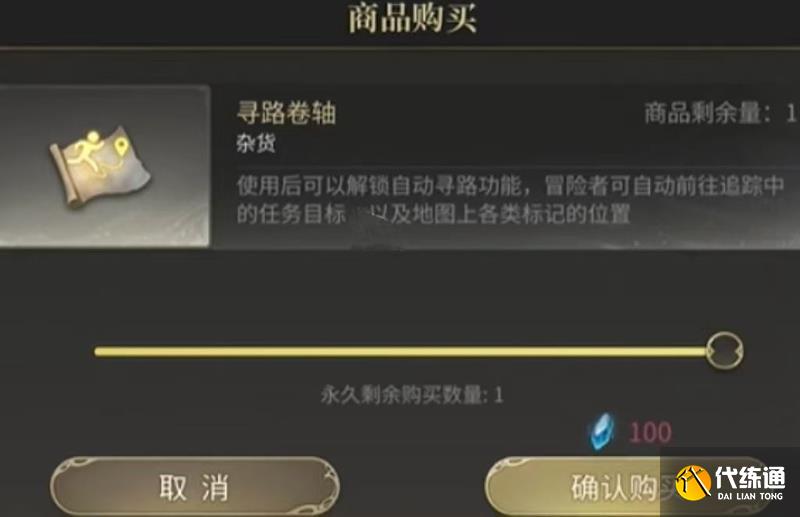Image resolution: width=800 pixels, height=517 pixels.
Task: Click the 杂货 category label
Action: click(256, 143)
